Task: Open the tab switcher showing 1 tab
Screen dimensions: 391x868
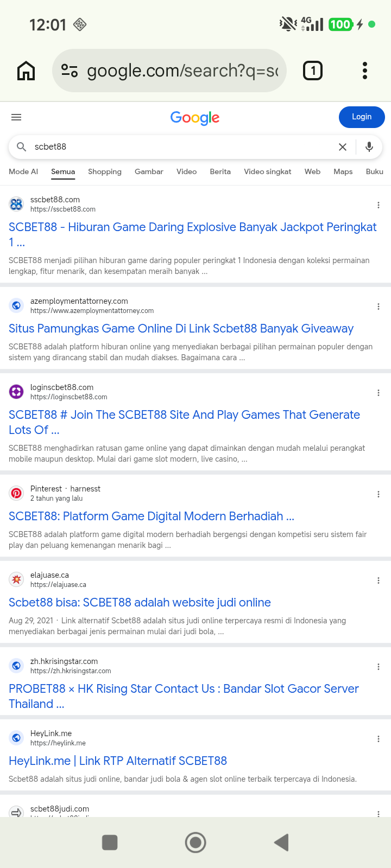Action: tap(312, 71)
